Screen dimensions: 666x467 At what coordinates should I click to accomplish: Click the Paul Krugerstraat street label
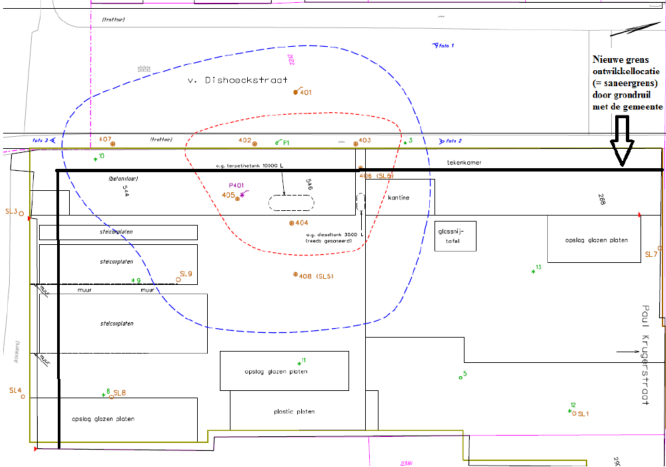[645, 355]
